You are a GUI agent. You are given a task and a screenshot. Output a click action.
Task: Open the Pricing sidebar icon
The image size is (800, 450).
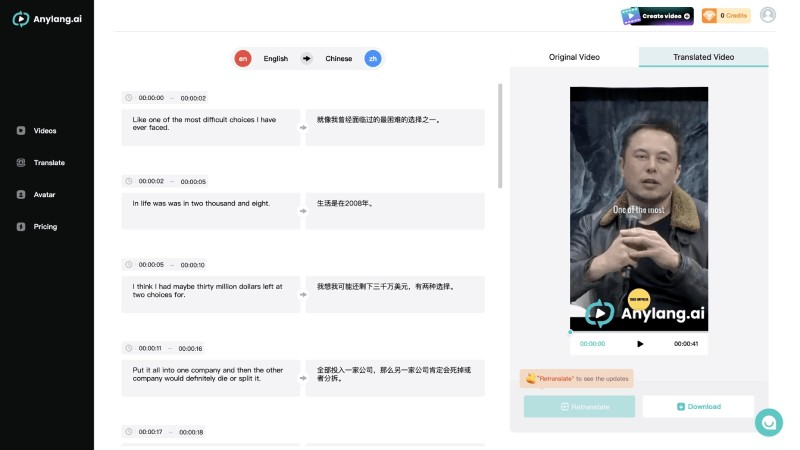pos(21,227)
